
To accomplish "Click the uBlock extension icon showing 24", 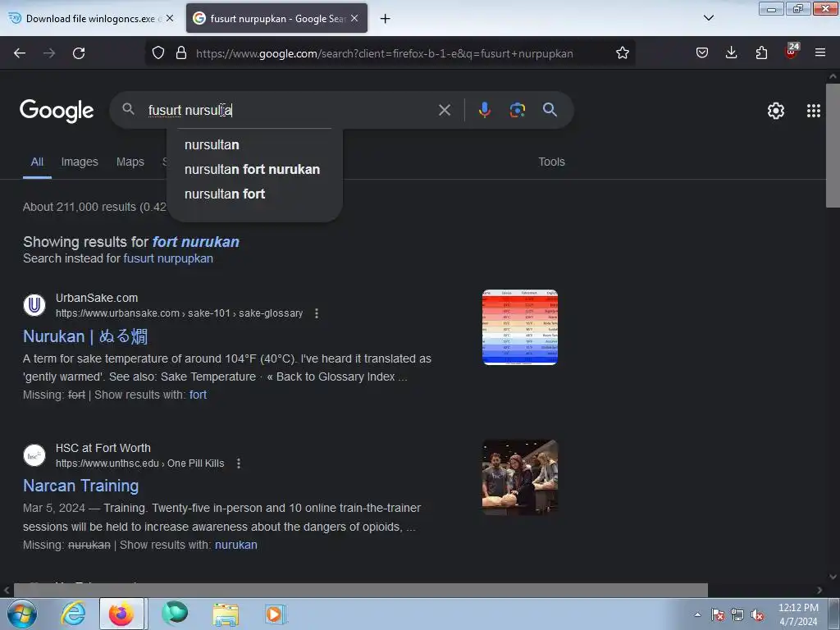I will click(792, 52).
